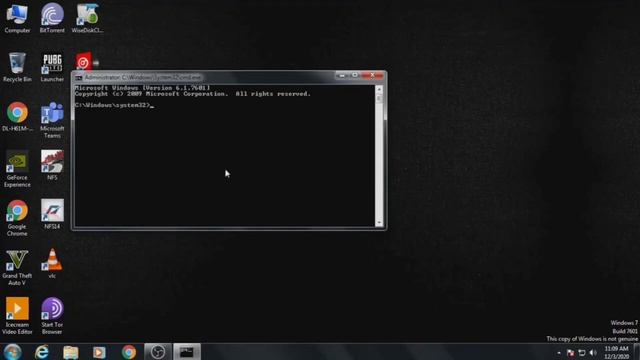
Task: Switch to OBS Studio in the taskbar
Action: [158, 352]
